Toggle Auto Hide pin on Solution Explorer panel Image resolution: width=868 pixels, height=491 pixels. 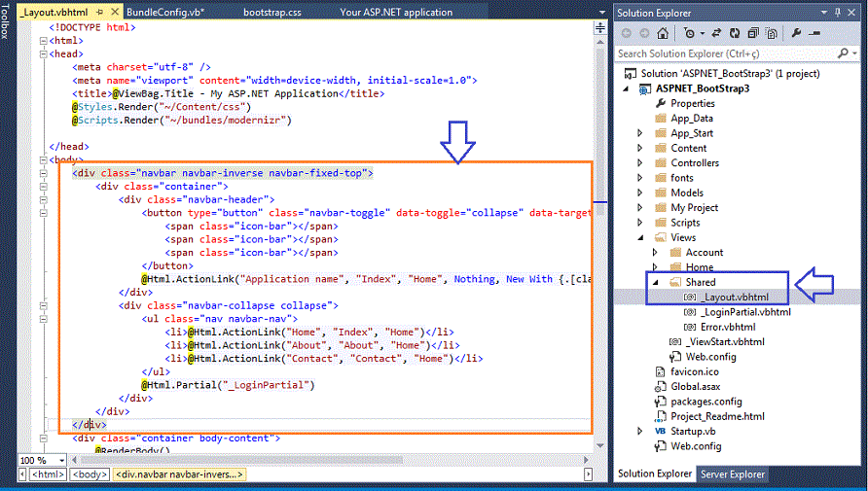coord(838,13)
